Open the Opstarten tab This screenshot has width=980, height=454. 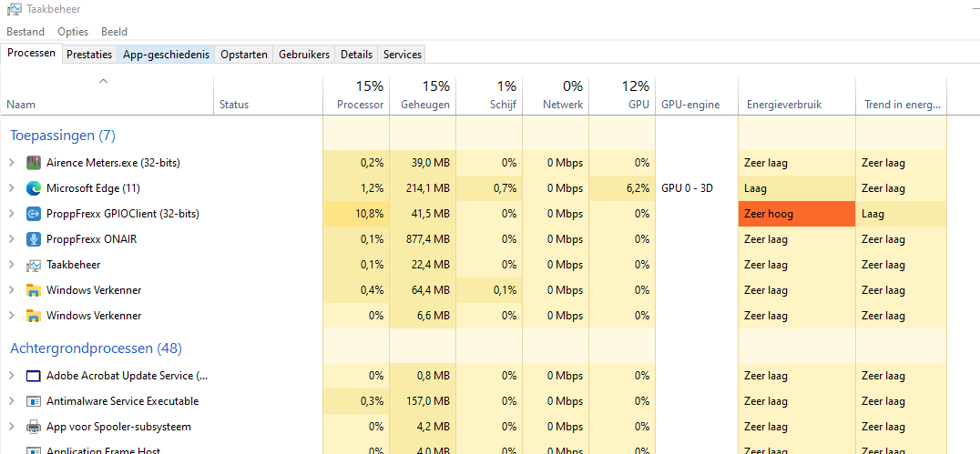pos(244,55)
